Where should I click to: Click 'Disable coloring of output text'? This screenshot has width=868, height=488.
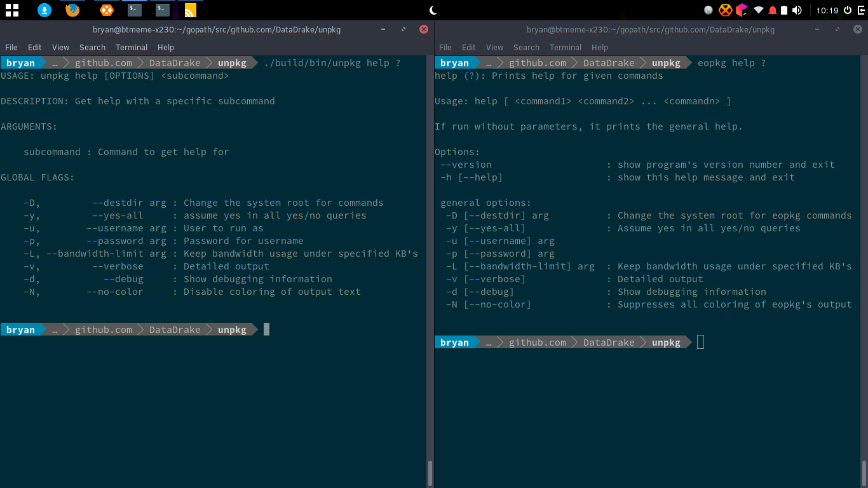point(272,292)
